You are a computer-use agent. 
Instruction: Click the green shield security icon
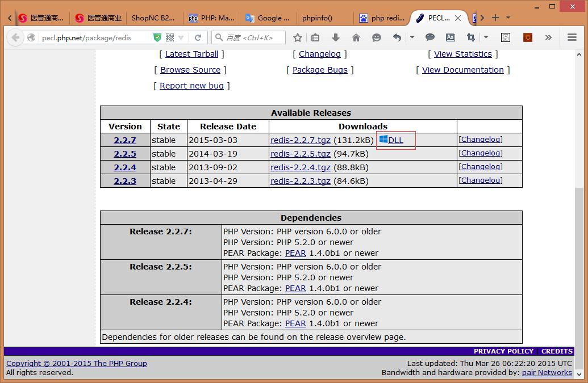[157, 37]
